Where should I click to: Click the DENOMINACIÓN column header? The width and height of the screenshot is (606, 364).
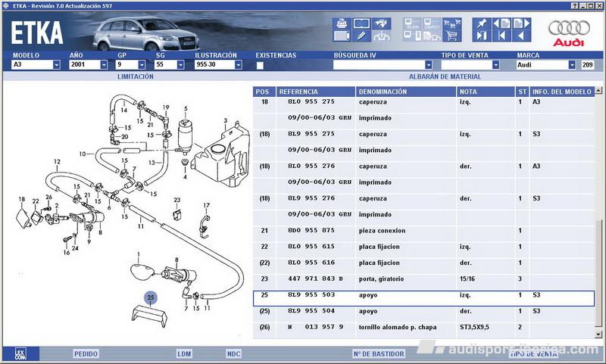click(406, 92)
